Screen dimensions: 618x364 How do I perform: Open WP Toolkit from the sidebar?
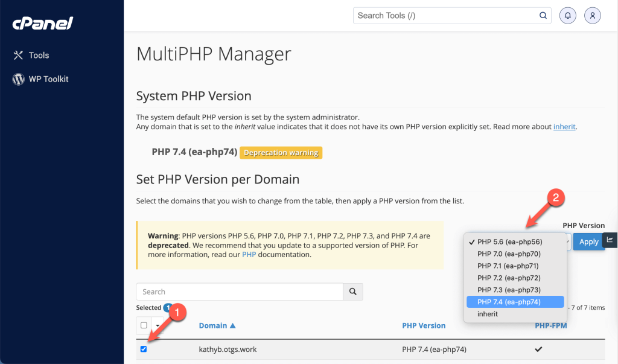point(48,79)
